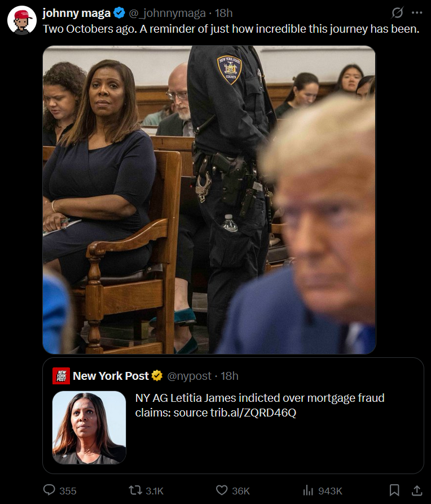Screen dimensions: 431x504
Task: Like the post with the heart icon
Action: tap(222, 490)
